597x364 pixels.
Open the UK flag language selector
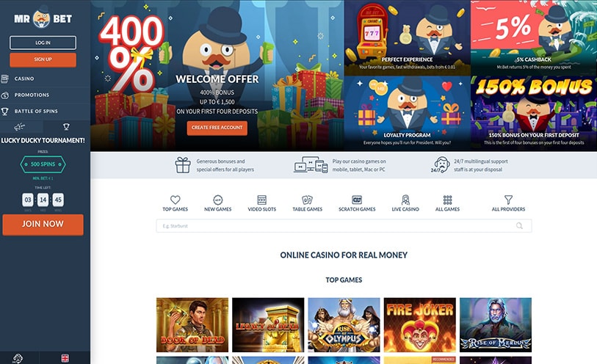pyautogui.click(x=65, y=358)
